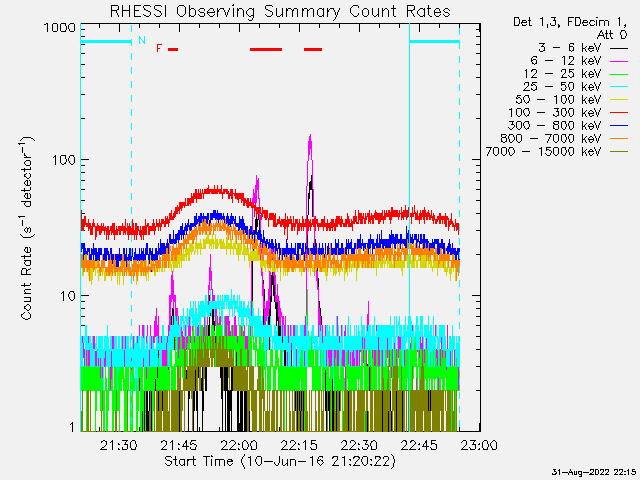Click the 100 y-axis tick label
Image resolution: width=640 pixels, height=480 pixels.
click(x=64, y=160)
